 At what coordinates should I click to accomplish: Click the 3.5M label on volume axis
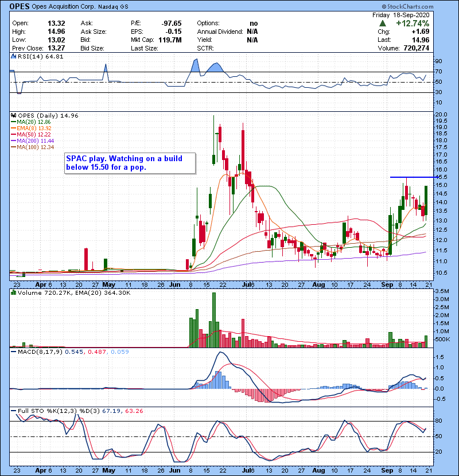[x=442, y=291]
